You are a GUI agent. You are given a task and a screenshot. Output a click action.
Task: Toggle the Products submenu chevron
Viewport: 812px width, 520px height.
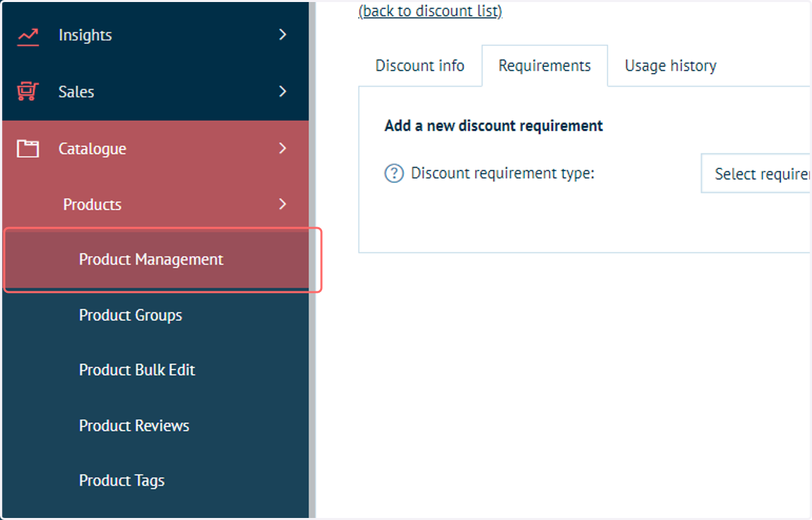(x=283, y=204)
